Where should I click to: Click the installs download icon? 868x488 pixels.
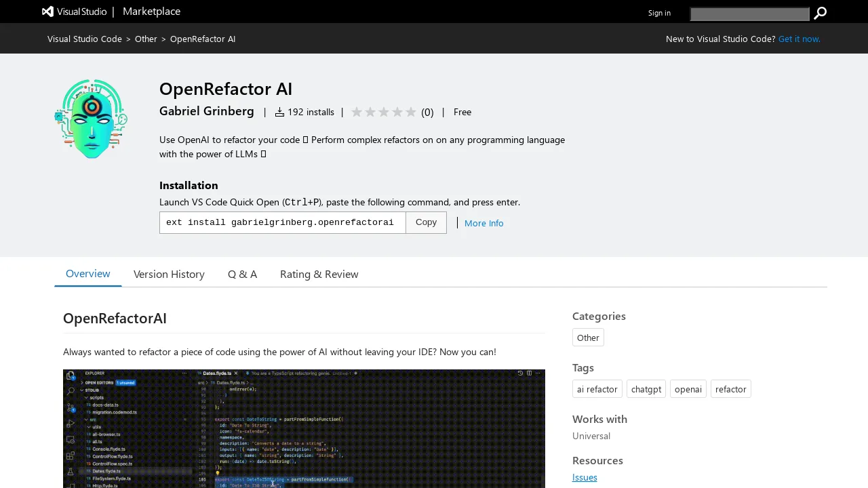[x=279, y=112]
